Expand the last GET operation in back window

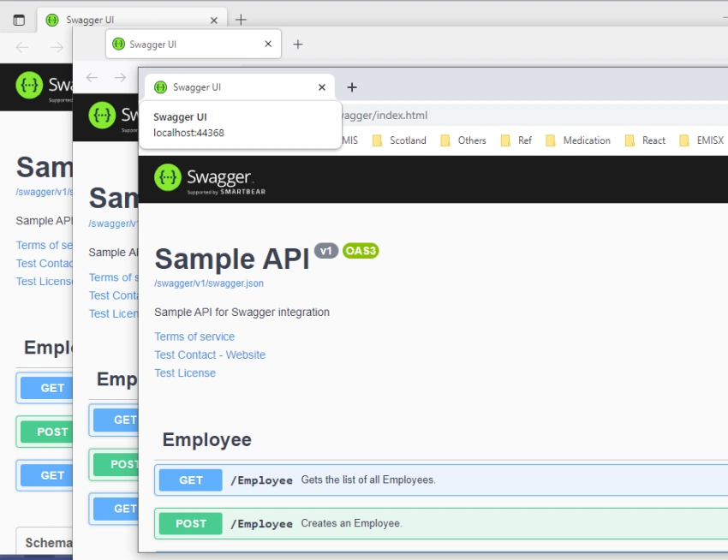tap(45, 475)
